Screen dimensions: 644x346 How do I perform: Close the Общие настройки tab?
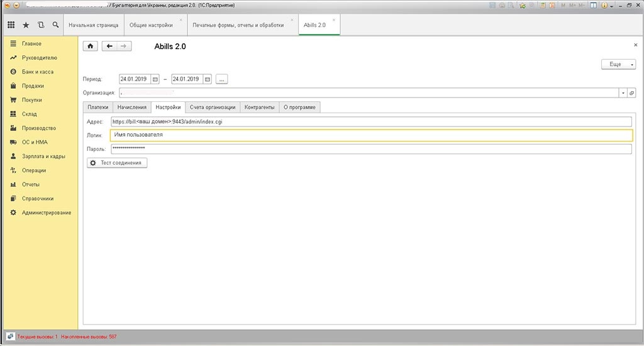(181, 20)
